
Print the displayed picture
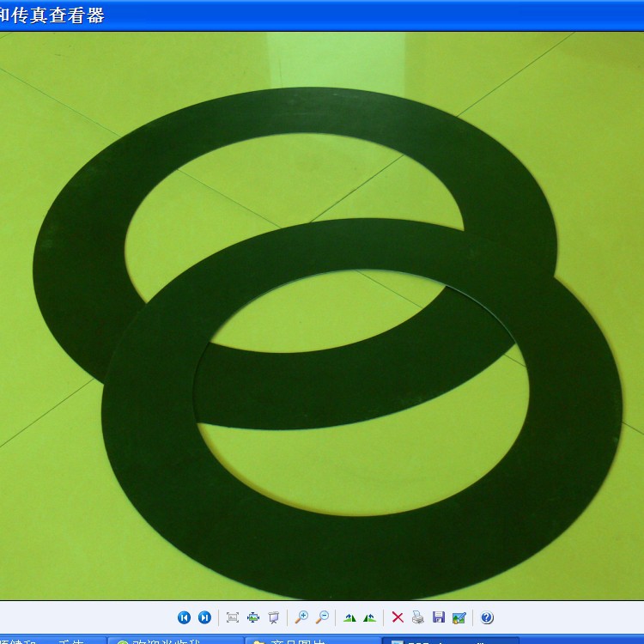pos(418,617)
